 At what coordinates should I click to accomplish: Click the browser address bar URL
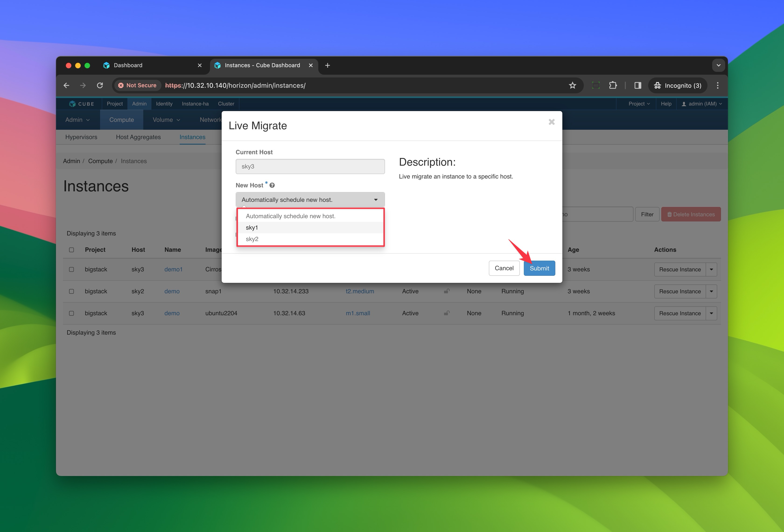pos(235,85)
